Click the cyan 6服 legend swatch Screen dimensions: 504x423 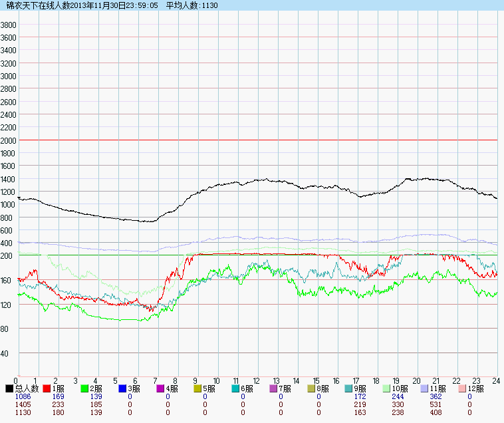point(236,388)
